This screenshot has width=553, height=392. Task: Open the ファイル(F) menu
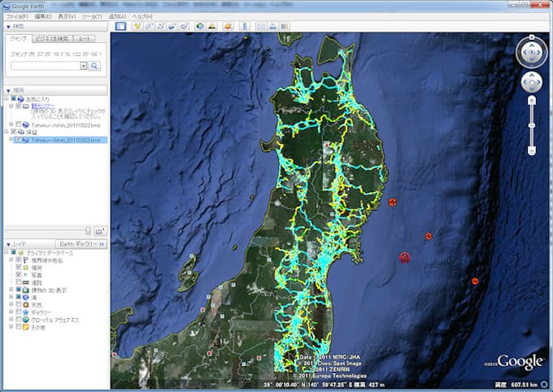(17, 16)
